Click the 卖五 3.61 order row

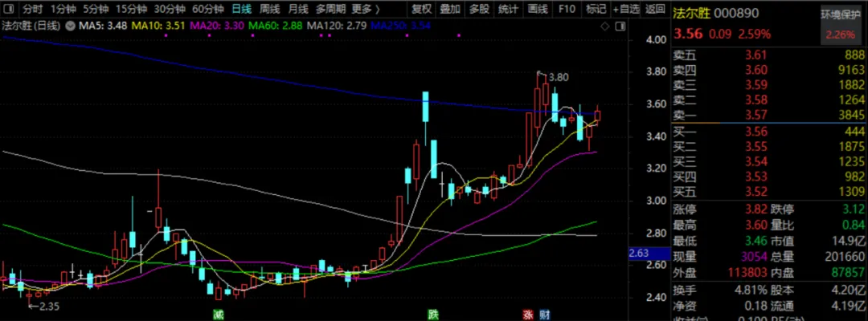(769, 54)
